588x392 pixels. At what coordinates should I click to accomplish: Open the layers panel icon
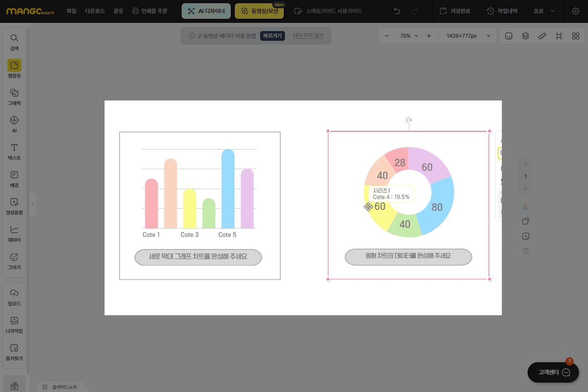tap(526, 36)
